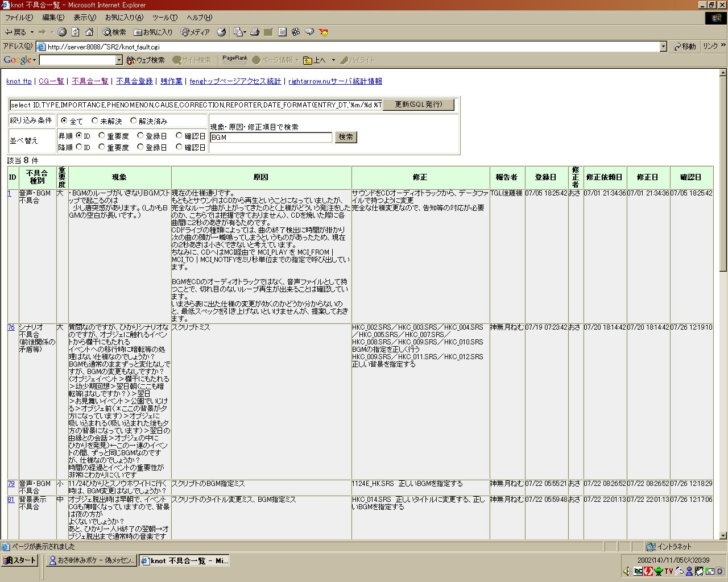Screen dimensions: 728x582
Task: Open the ツール(T) menu
Action: point(165,18)
